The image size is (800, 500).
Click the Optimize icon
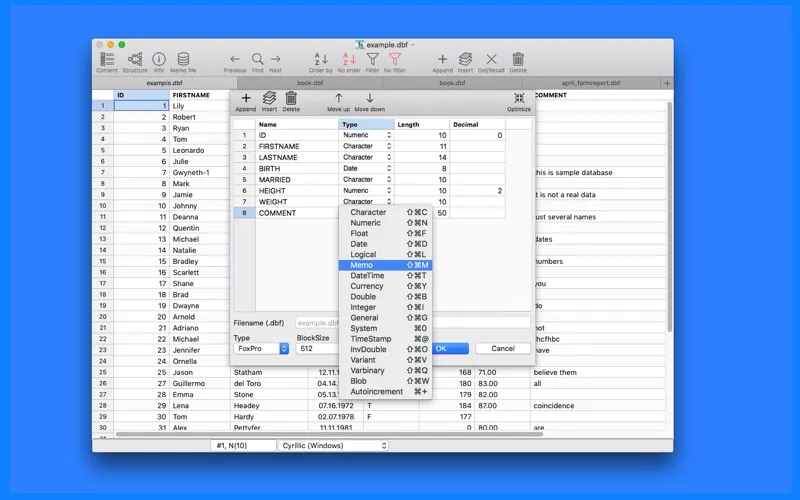click(x=519, y=98)
